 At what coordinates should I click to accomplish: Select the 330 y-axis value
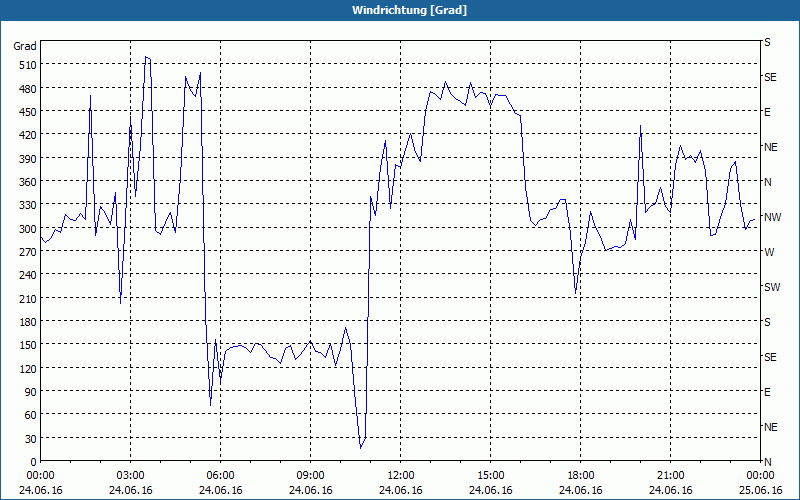coord(28,205)
